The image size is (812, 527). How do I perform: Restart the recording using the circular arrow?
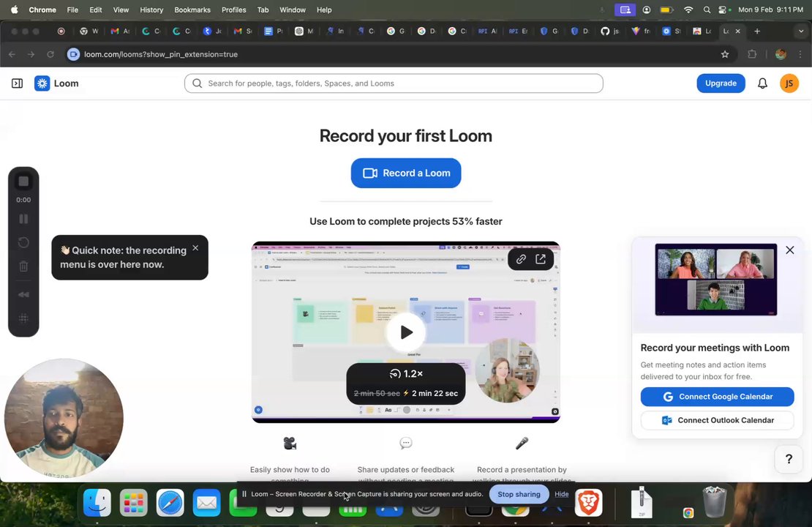[23, 242]
